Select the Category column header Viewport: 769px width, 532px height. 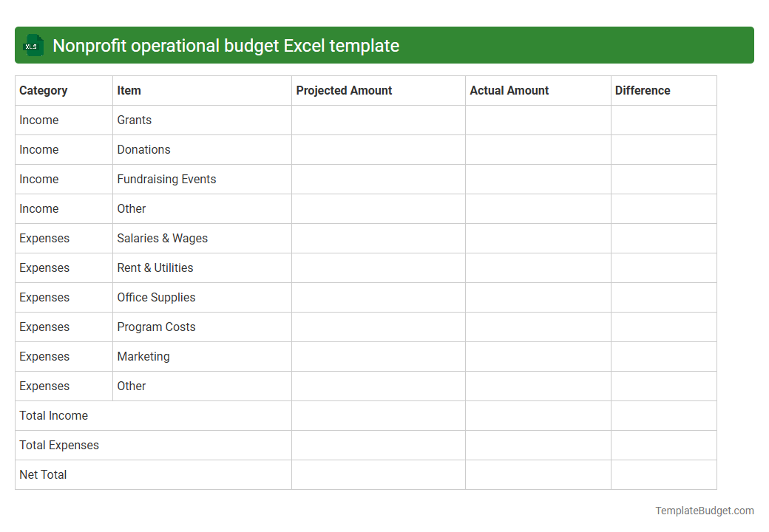pyautogui.click(x=44, y=90)
